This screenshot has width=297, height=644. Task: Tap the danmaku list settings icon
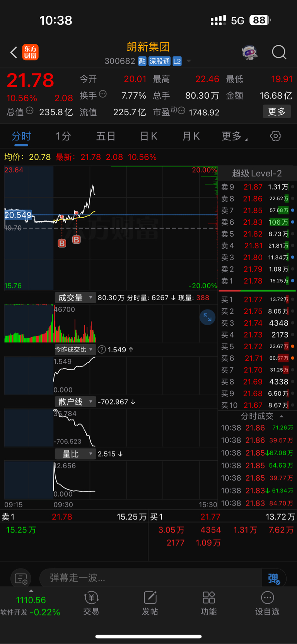(21, 579)
